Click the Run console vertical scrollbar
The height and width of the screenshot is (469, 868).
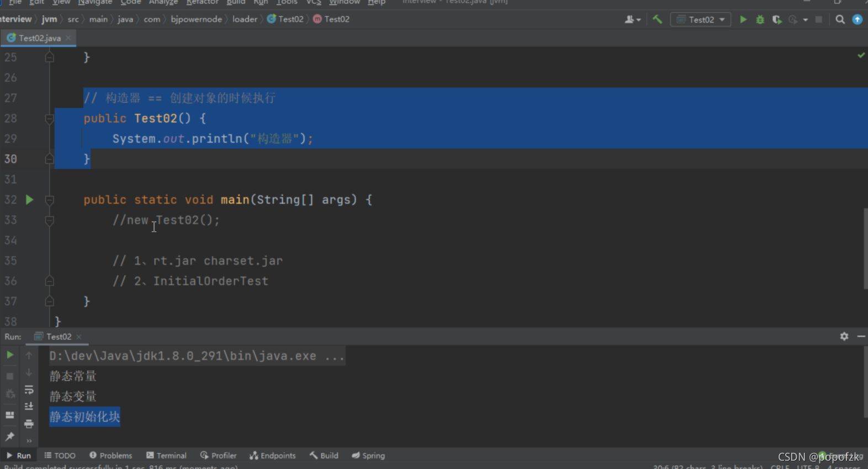(865, 382)
